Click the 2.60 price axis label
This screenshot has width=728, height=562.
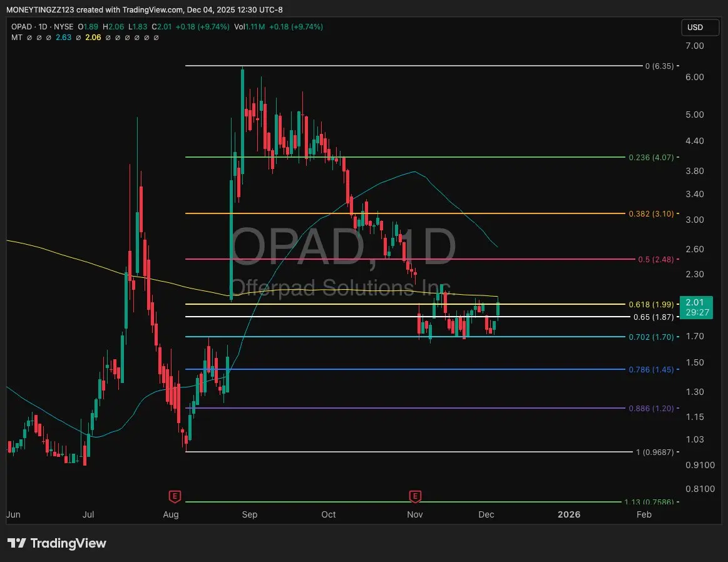(695, 249)
